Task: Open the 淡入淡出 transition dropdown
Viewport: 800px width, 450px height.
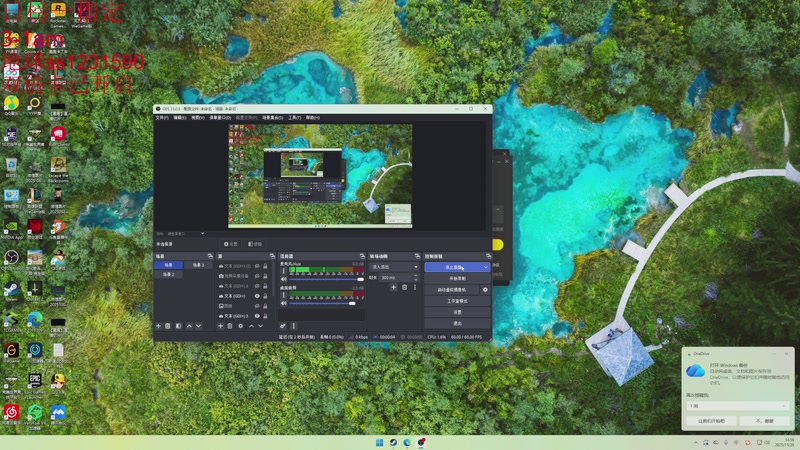Action: [394, 267]
